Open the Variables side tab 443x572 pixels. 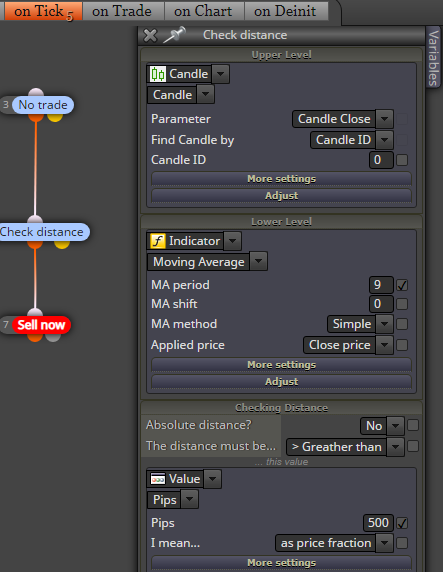(x=433, y=58)
